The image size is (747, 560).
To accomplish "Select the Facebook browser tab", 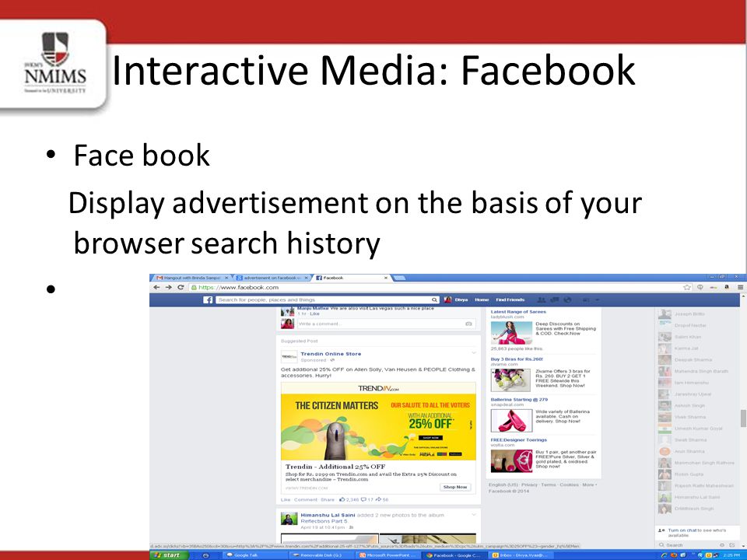I will click(352, 278).
